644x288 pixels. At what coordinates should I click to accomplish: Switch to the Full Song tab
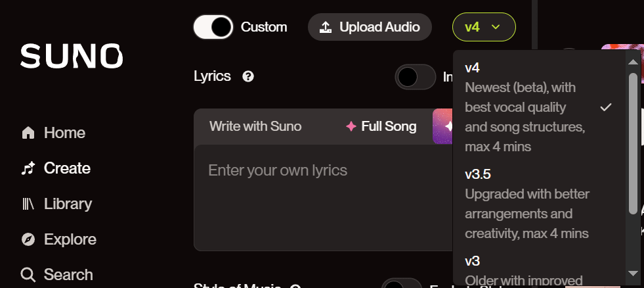pyautogui.click(x=381, y=126)
